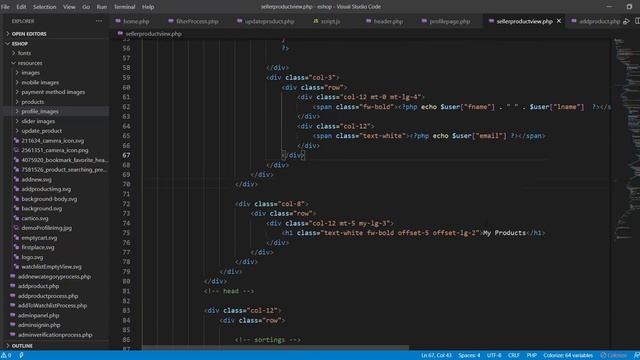Open the Help menu
This screenshot has width=640, height=360.
(x=148, y=7)
